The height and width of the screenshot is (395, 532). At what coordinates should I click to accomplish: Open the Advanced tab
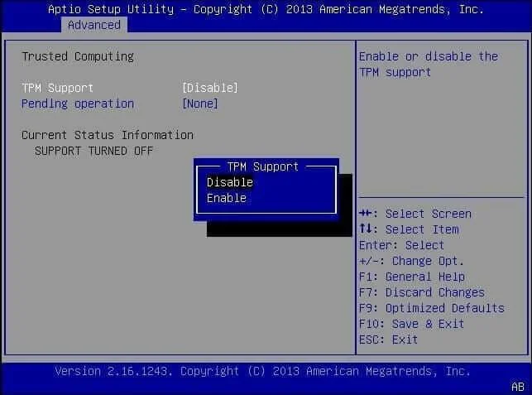coord(94,25)
